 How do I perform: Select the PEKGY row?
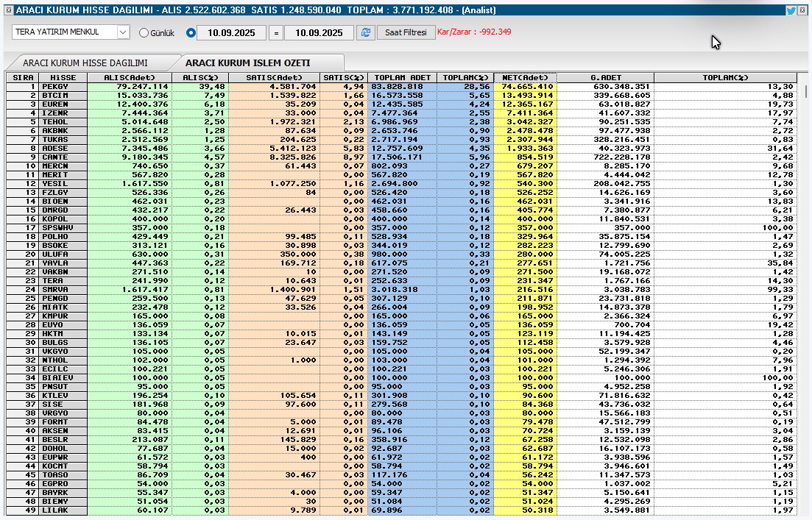click(x=402, y=87)
